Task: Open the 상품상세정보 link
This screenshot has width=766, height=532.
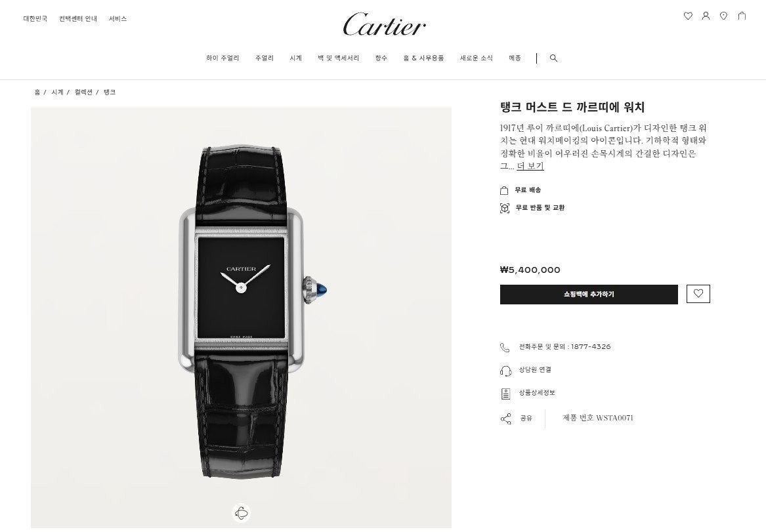Action: click(537, 392)
